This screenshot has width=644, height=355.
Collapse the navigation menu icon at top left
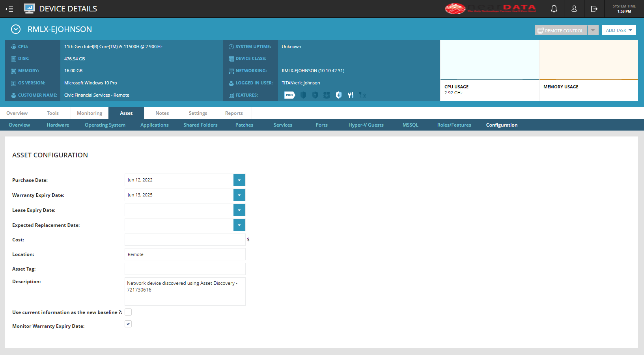(9, 9)
